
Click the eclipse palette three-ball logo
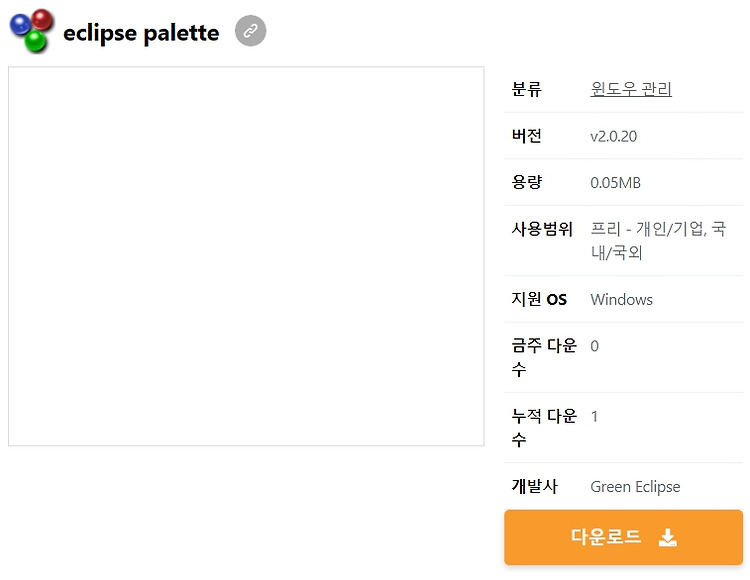click(x=32, y=31)
